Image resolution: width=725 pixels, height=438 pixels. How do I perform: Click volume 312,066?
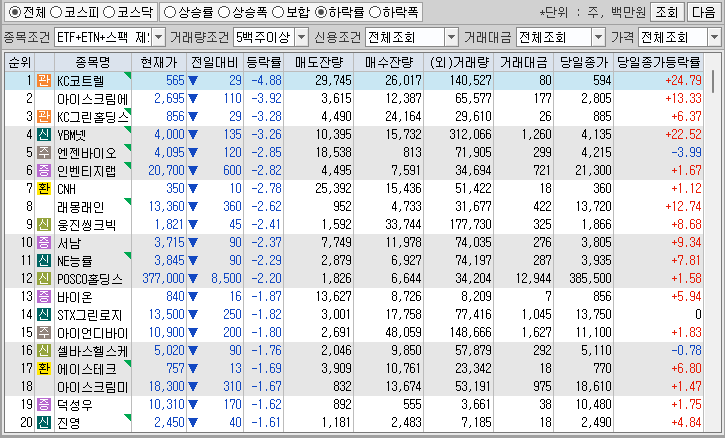(470, 135)
